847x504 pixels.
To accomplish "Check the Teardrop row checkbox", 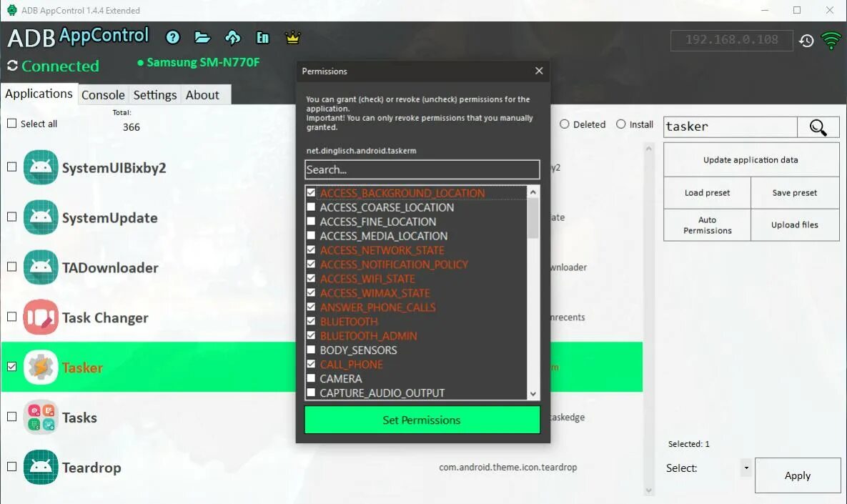I will (x=12, y=466).
